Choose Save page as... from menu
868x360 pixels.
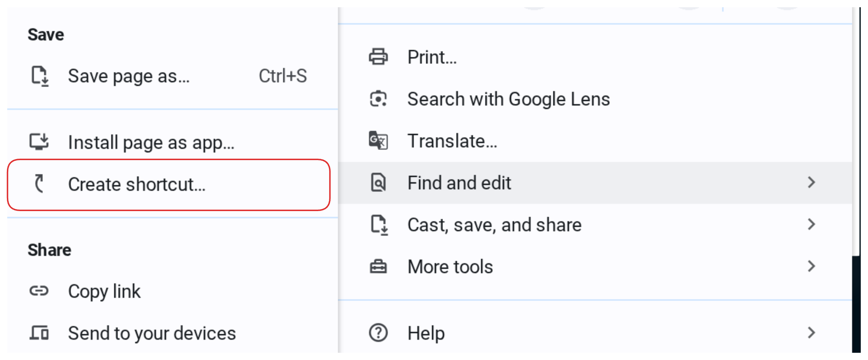pyautogui.click(x=129, y=76)
